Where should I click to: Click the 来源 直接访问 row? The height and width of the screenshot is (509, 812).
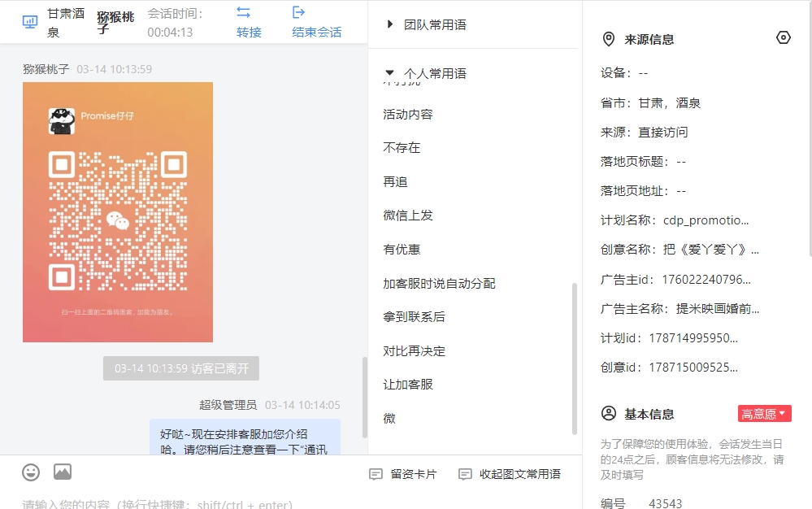(x=645, y=132)
